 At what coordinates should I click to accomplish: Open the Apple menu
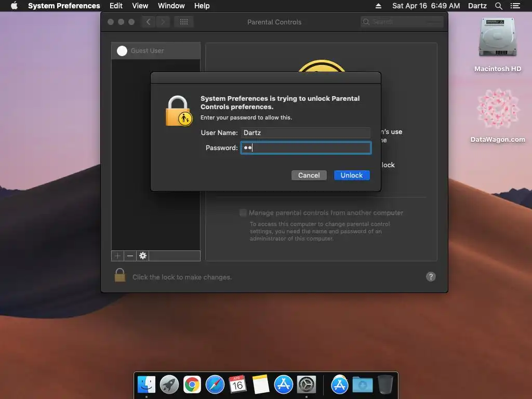tap(14, 6)
